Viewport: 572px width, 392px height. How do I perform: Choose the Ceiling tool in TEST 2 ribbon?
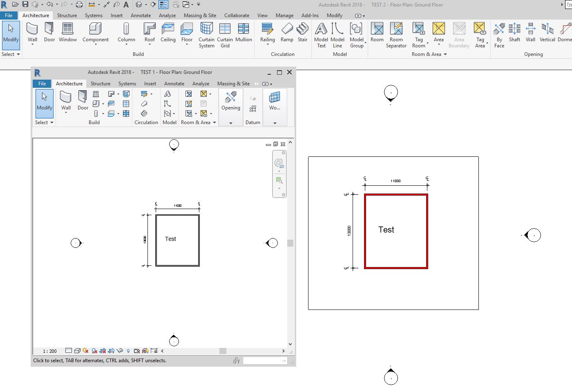[x=168, y=33]
